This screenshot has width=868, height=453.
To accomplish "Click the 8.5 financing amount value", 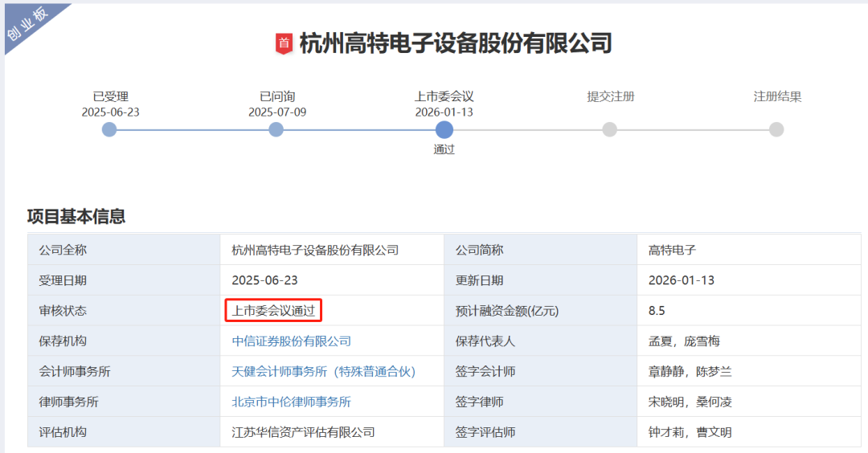I will coord(657,311).
